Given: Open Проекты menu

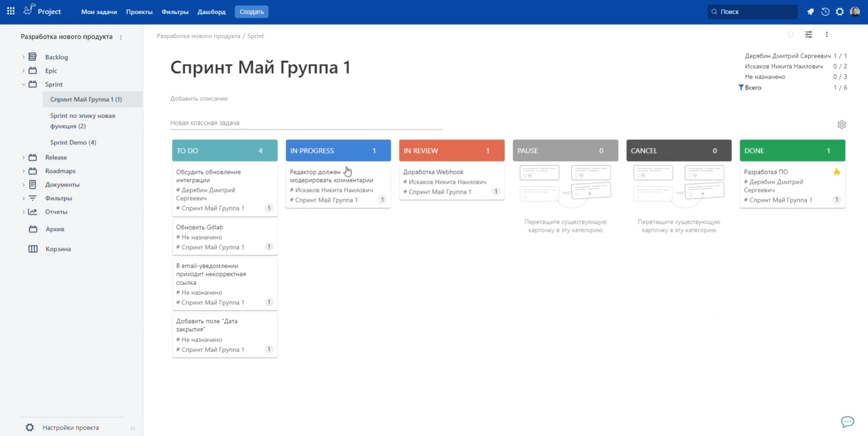Looking at the screenshot, I should [x=139, y=12].
